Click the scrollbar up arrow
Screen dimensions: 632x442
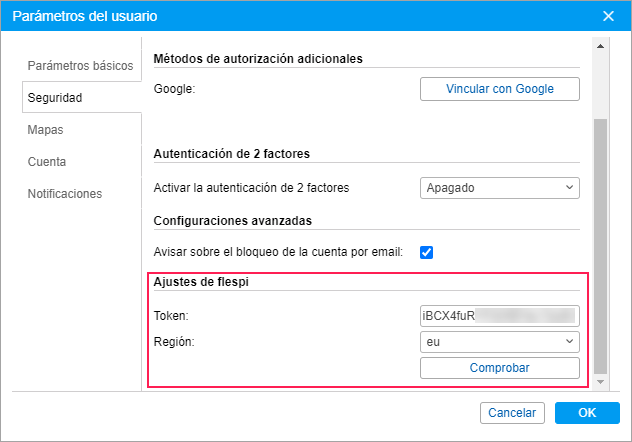[600, 46]
